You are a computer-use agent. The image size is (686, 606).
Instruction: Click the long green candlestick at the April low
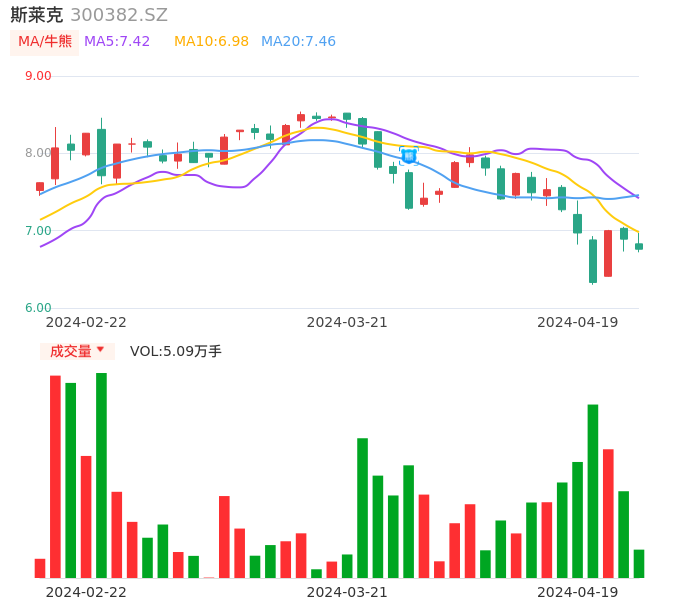tap(593, 261)
